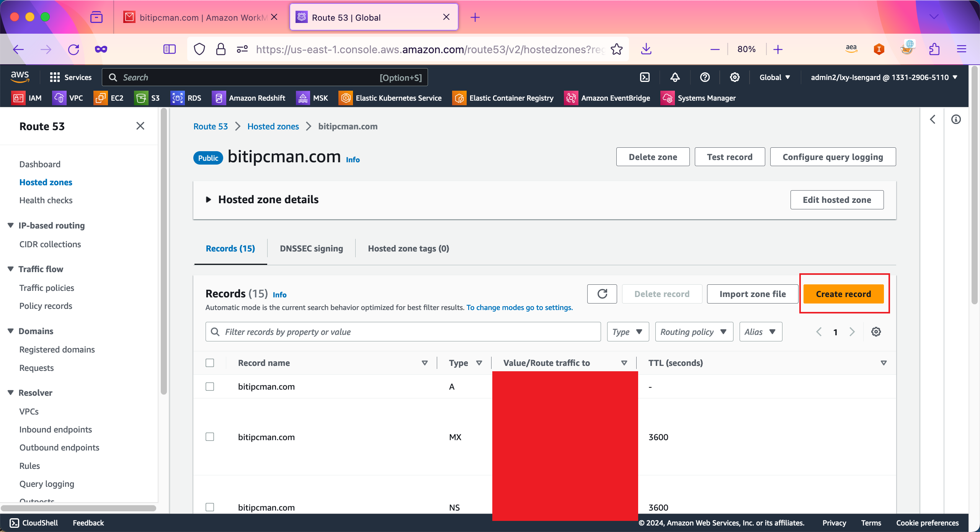Image resolution: width=980 pixels, height=532 pixels.
Task: Open Elastic Kubernetes Service shortcut
Action: [390, 98]
